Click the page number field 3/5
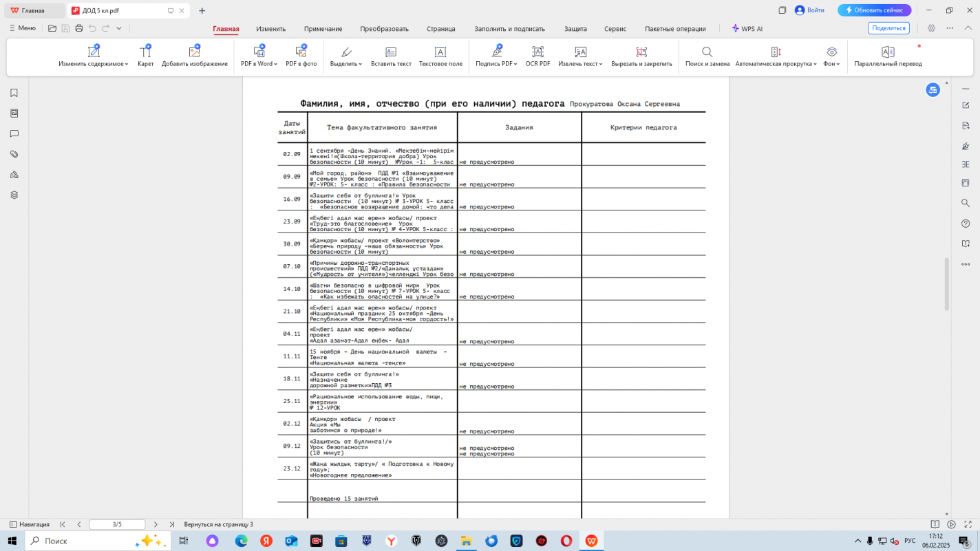 click(117, 524)
